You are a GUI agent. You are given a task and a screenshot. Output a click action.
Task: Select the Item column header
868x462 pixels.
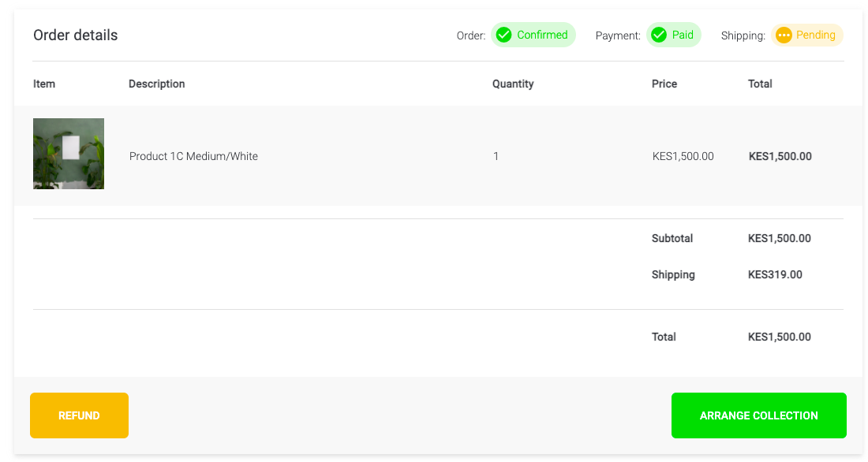point(44,84)
